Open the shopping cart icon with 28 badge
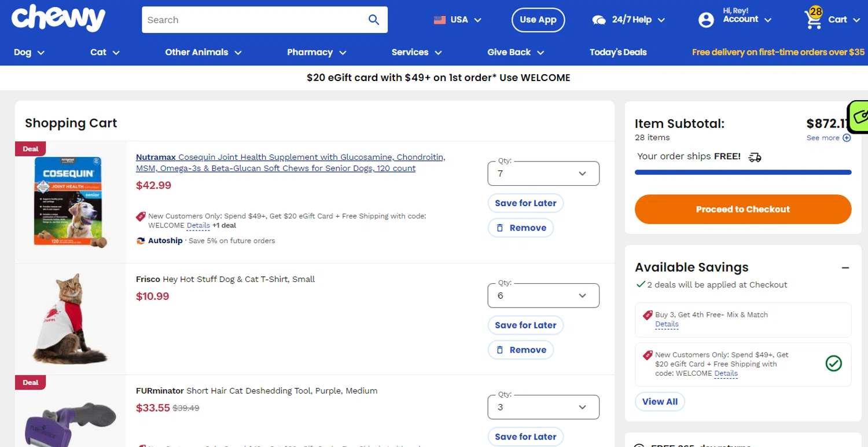 pos(813,19)
